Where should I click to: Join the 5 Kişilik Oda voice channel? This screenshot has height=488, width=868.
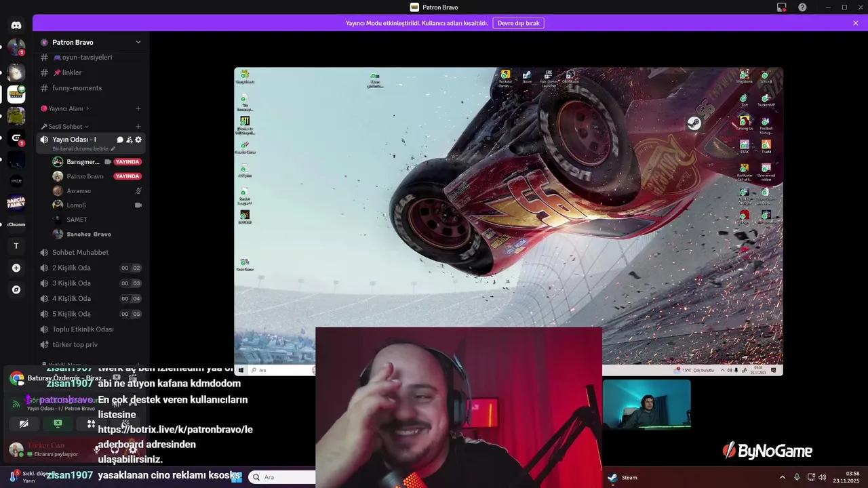(x=91, y=314)
